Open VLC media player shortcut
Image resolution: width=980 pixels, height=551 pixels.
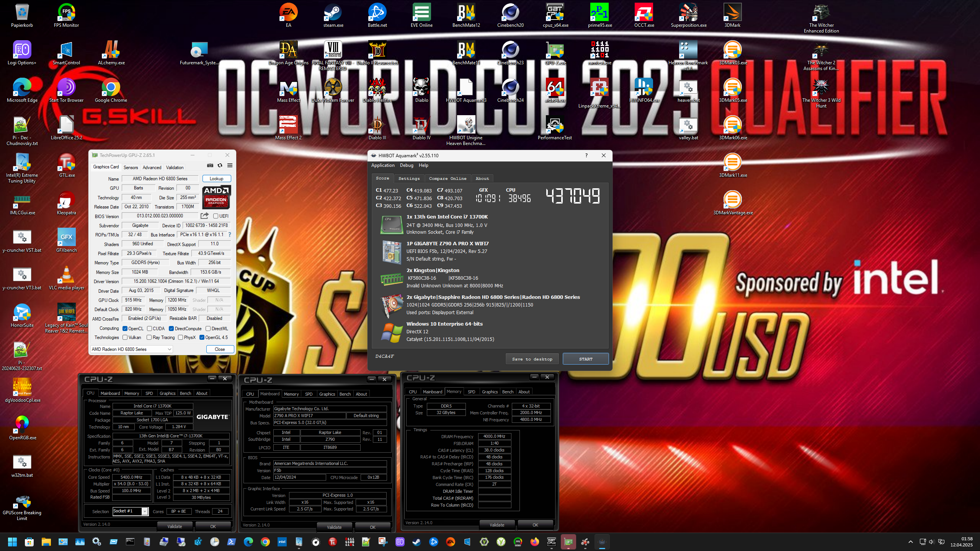(x=67, y=278)
